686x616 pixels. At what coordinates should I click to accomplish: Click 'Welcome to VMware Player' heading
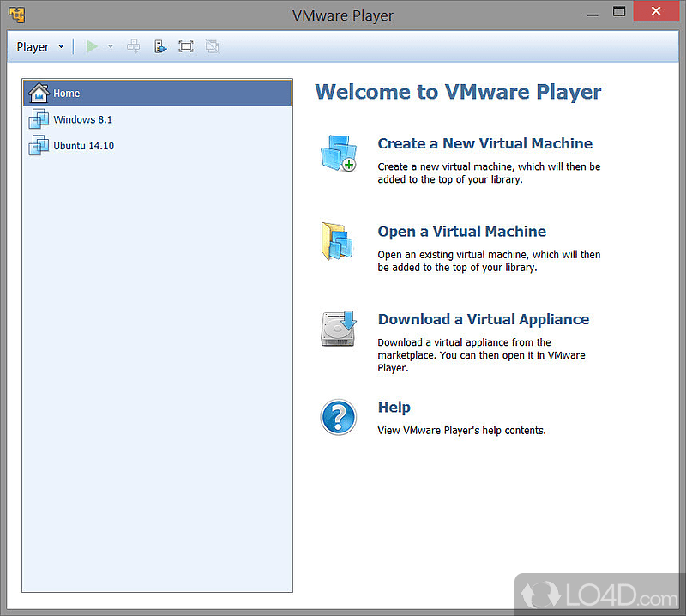pyautogui.click(x=458, y=92)
